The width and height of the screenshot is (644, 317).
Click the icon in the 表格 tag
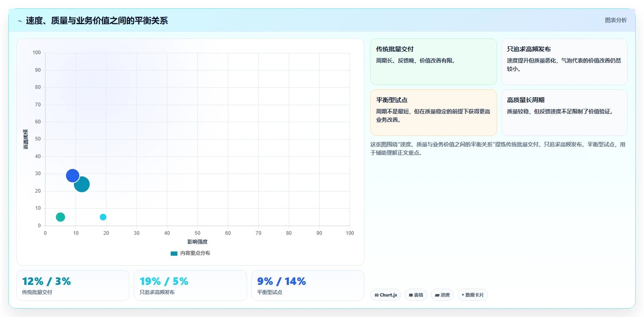[x=411, y=295]
